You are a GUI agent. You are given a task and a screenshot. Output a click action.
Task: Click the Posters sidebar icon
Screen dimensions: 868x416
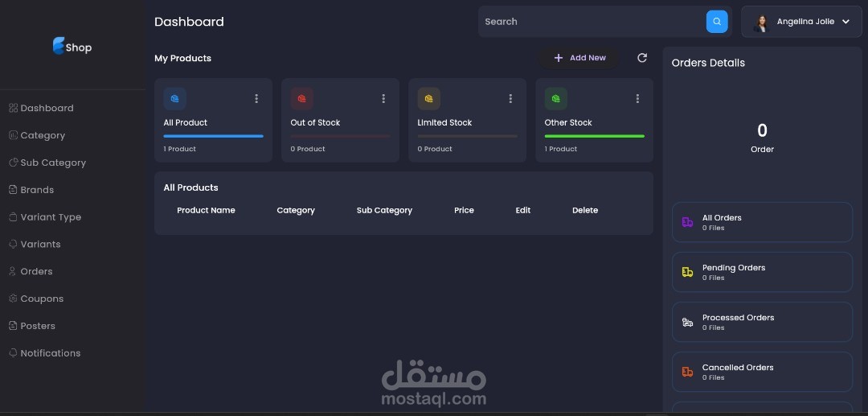click(x=14, y=326)
